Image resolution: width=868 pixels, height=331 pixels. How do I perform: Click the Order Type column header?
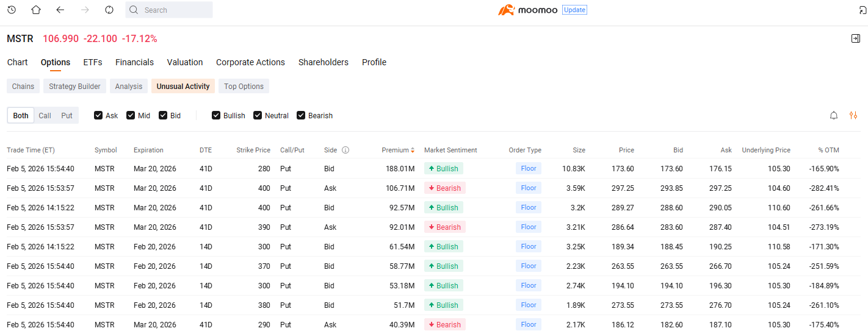tap(525, 150)
